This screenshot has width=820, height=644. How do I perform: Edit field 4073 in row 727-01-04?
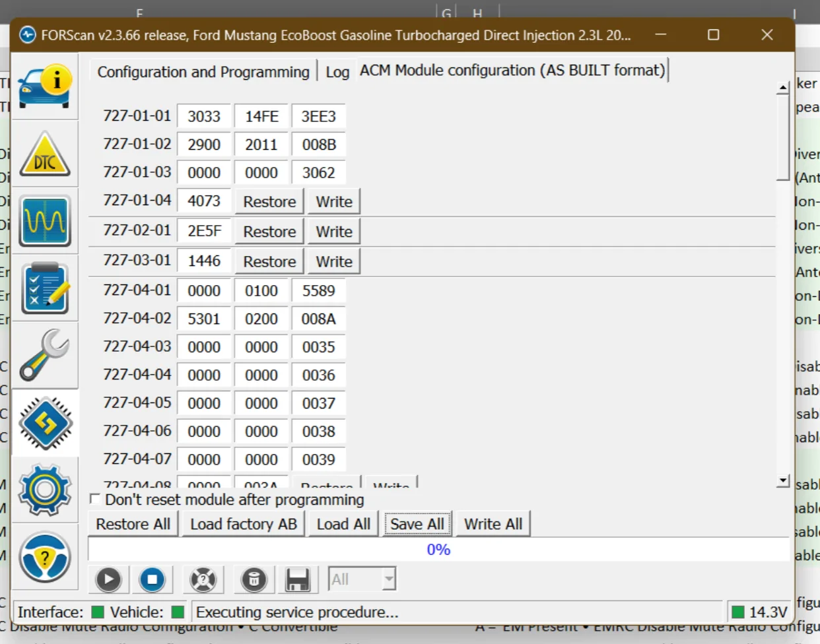pyautogui.click(x=204, y=201)
